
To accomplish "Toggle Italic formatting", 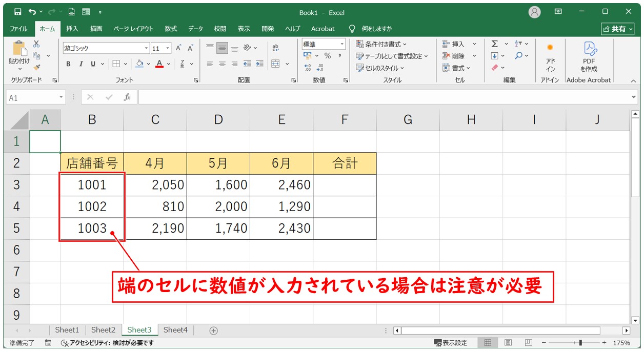I will coord(80,64).
